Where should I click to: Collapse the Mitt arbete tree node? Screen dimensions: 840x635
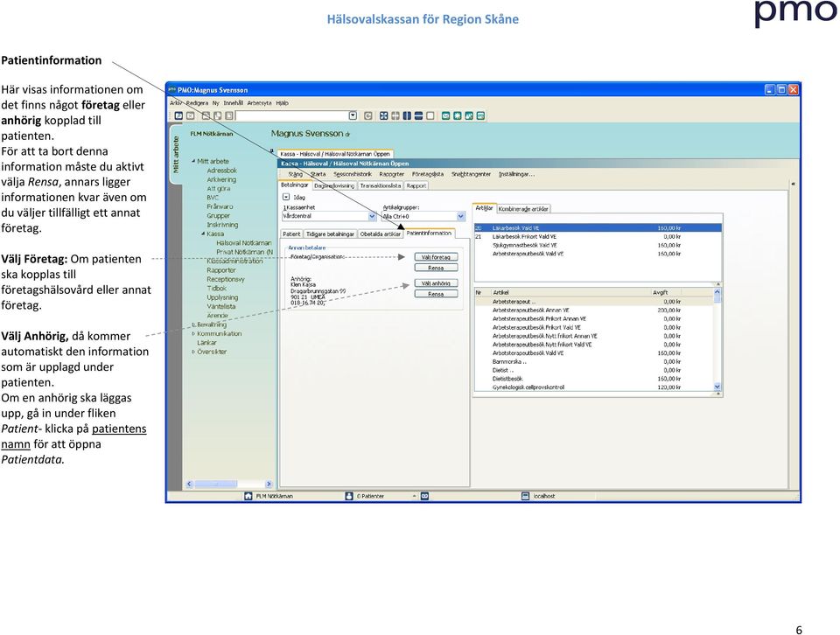tap(193, 161)
